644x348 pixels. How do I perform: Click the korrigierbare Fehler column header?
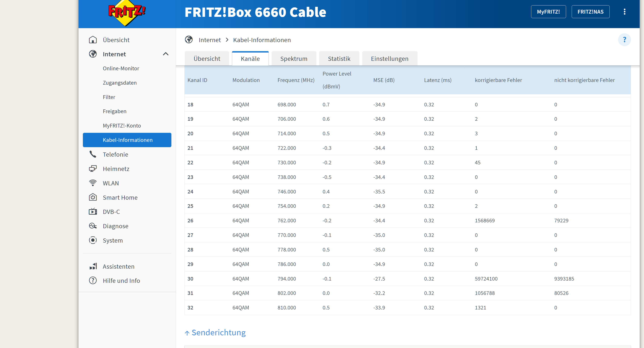tap(498, 80)
